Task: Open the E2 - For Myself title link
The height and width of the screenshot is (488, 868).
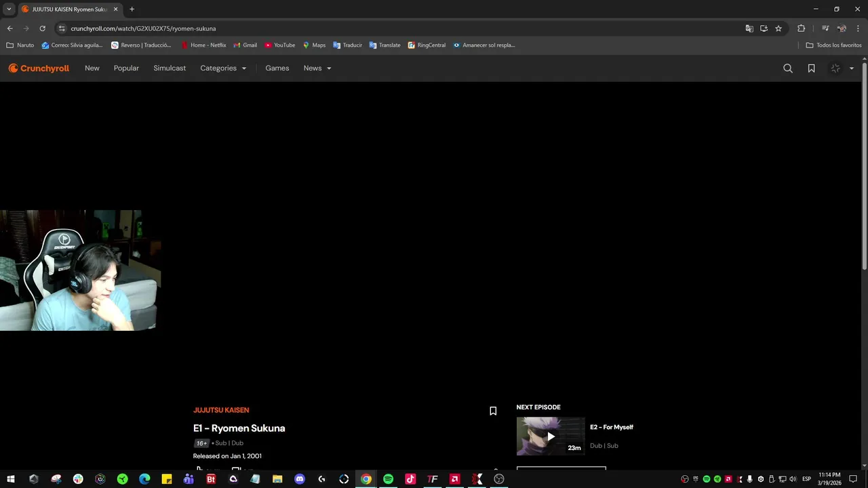Action: 612,427
